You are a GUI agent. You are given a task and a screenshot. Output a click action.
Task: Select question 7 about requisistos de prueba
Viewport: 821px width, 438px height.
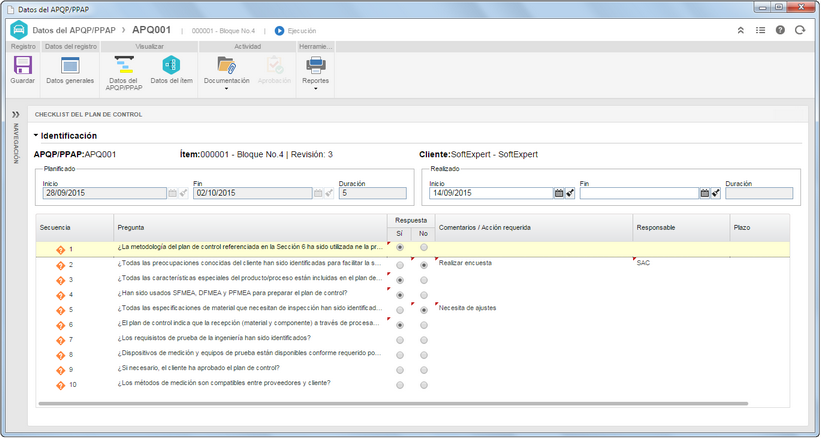(x=214, y=338)
